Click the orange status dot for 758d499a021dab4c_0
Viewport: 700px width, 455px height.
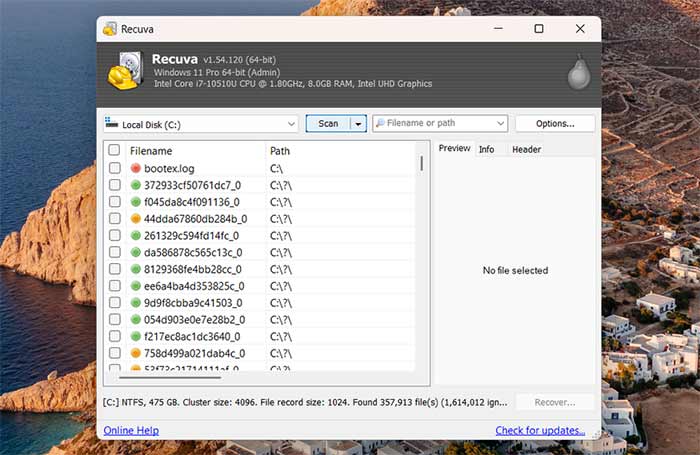coord(136,353)
